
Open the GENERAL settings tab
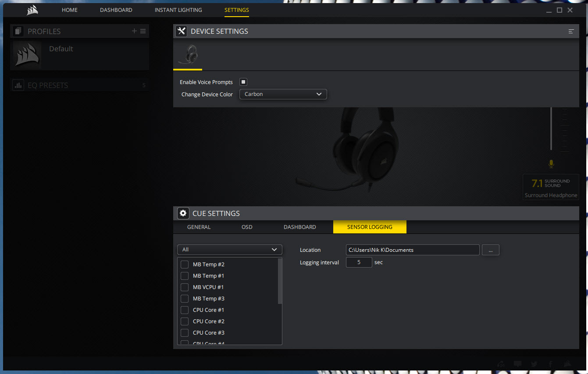(x=199, y=227)
